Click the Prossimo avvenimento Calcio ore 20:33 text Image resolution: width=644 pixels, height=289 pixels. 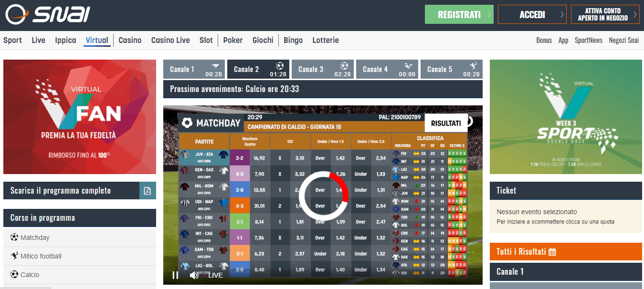click(234, 89)
